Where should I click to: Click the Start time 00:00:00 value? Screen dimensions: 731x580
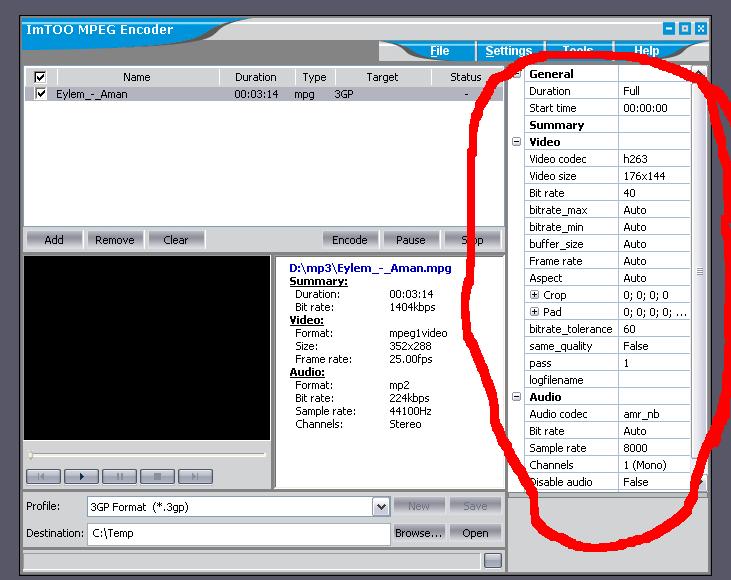pyautogui.click(x=654, y=108)
